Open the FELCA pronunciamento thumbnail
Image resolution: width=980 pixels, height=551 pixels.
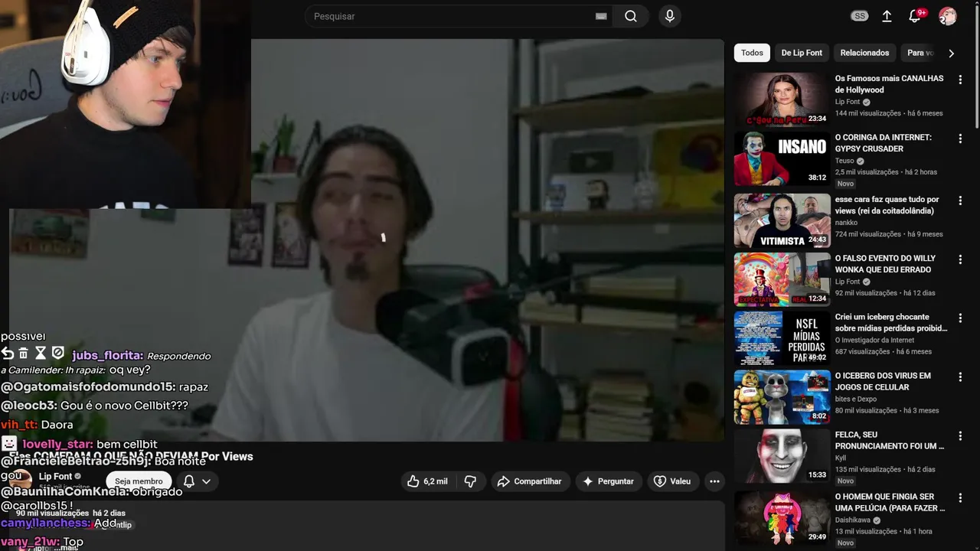click(x=782, y=456)
